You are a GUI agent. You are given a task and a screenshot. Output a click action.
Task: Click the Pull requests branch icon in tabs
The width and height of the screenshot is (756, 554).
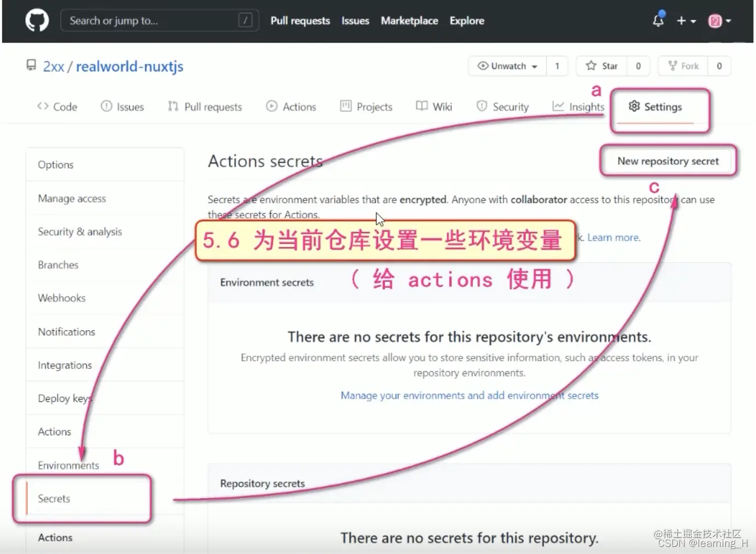click(173, 106)
